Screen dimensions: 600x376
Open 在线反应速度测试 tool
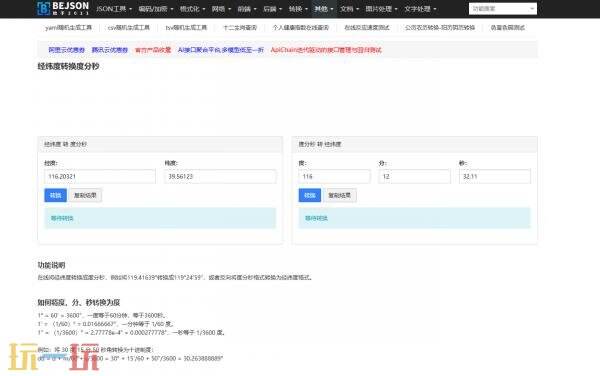coord(367,28)
